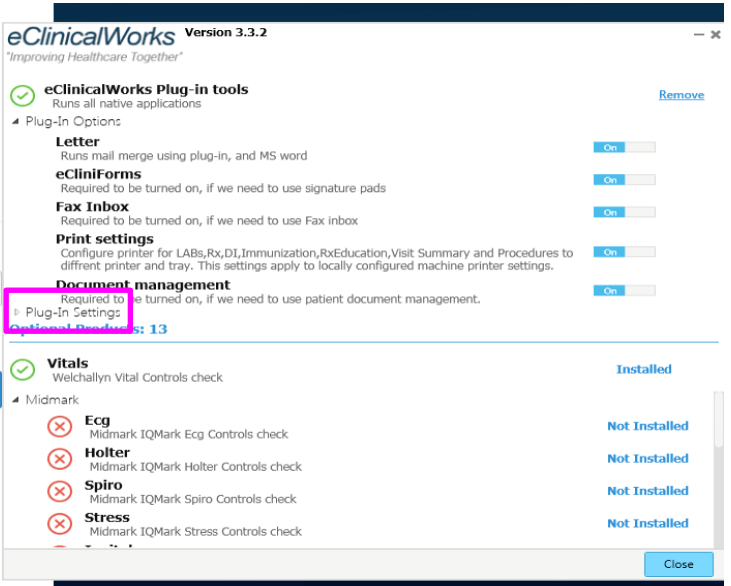This screenshot has width=731, height=586.
Task: Click Not Installed next to Stress
Action: (x=648, y=524)
